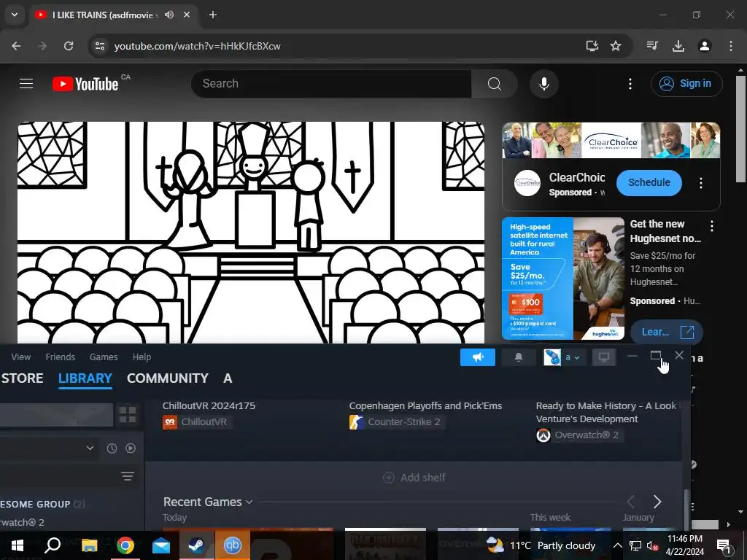Open YouTube settings three-dot menu
The width and height of the screenshot is (747, 560).
click(x=630, y=84)
